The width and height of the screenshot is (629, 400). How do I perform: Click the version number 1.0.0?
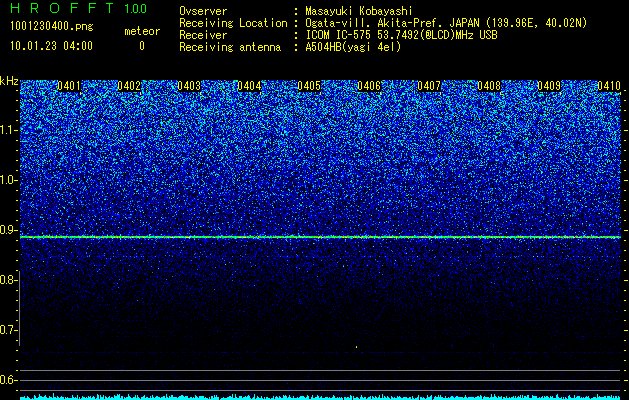[136, 9]
